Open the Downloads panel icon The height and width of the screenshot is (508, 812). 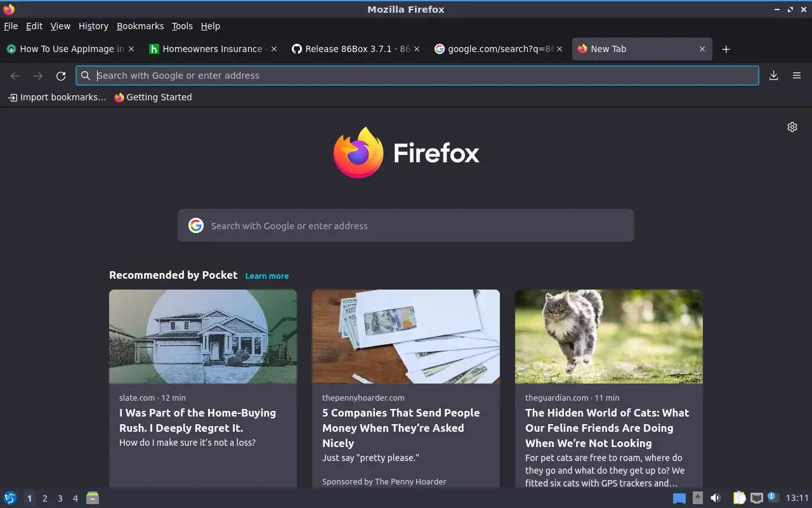coord(774,76)
